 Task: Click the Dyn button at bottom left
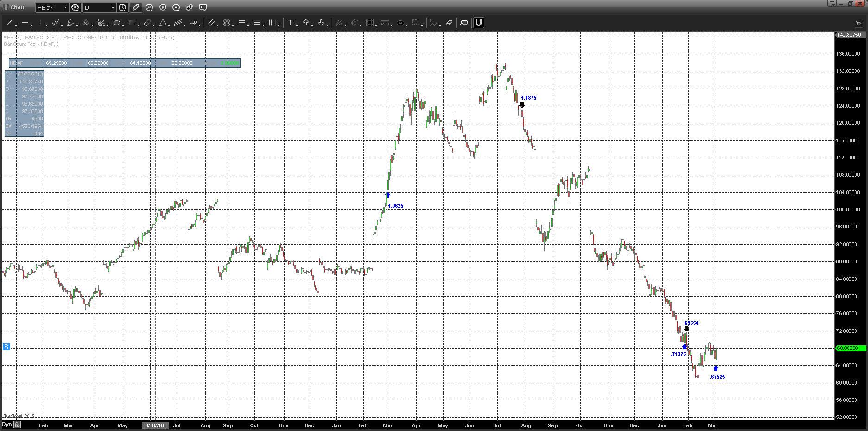[6, 425]
